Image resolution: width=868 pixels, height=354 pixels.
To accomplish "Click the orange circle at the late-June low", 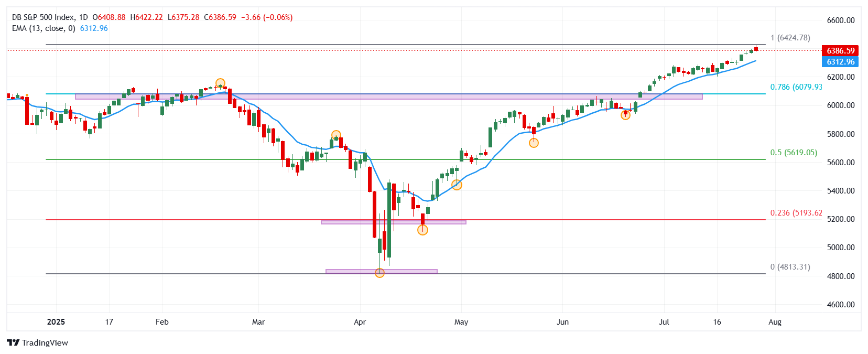I will click(625, 115).
